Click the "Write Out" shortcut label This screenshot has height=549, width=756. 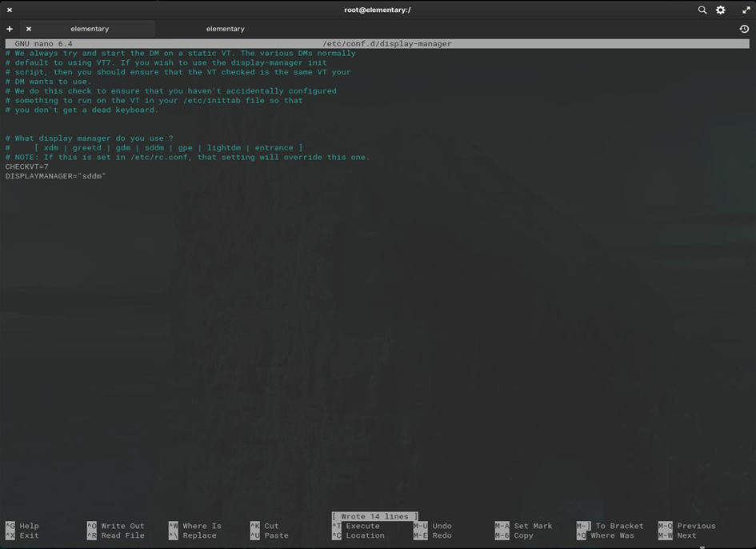coord(122,526)
